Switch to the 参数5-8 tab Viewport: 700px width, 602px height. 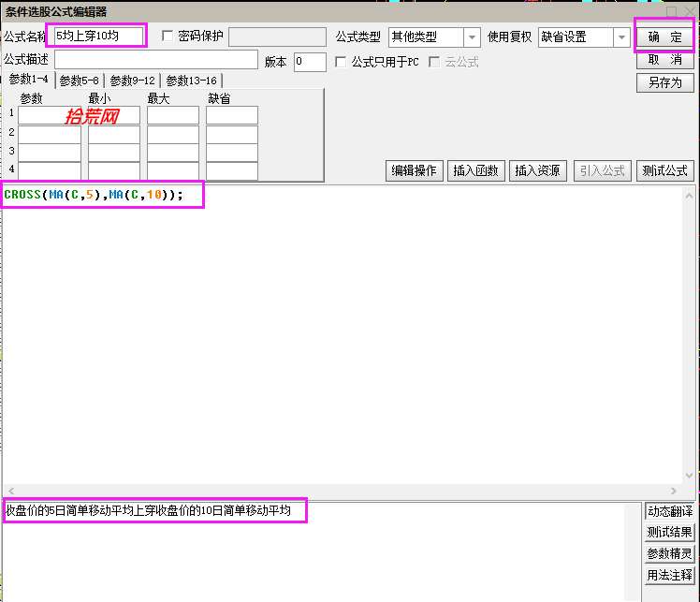click(x=79, y=81)
